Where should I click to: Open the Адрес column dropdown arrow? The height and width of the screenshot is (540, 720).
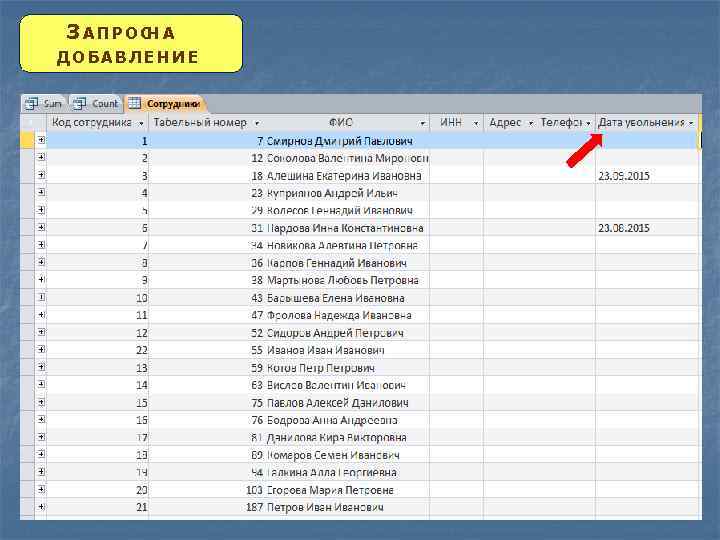[531, 123]
